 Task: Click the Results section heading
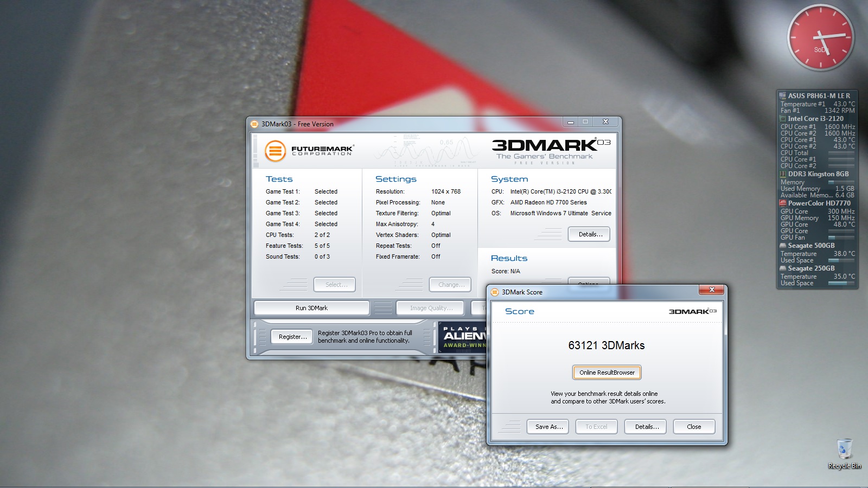[x=509, y=258]
